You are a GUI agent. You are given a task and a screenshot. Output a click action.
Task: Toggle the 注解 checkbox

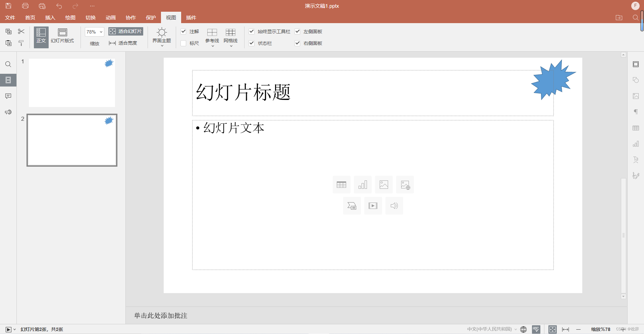183,32
